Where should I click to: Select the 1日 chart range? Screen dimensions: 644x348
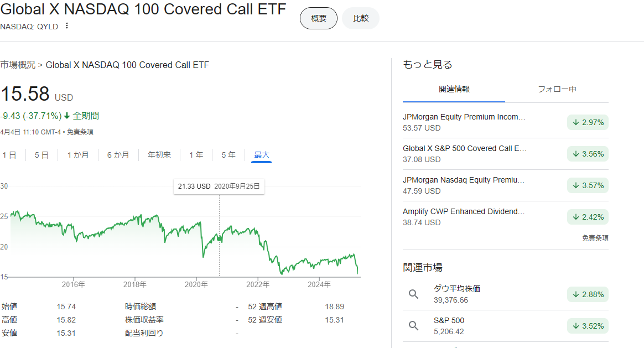9,155
